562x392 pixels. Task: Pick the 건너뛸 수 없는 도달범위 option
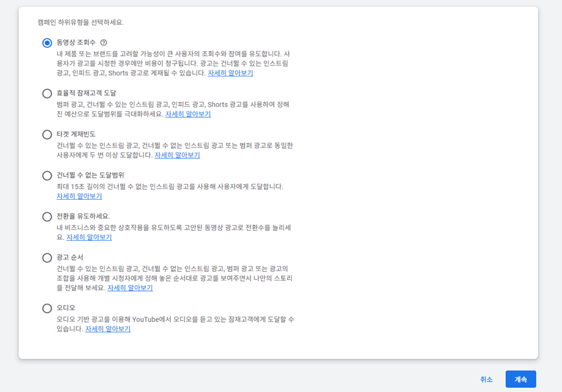click(47, 176)
